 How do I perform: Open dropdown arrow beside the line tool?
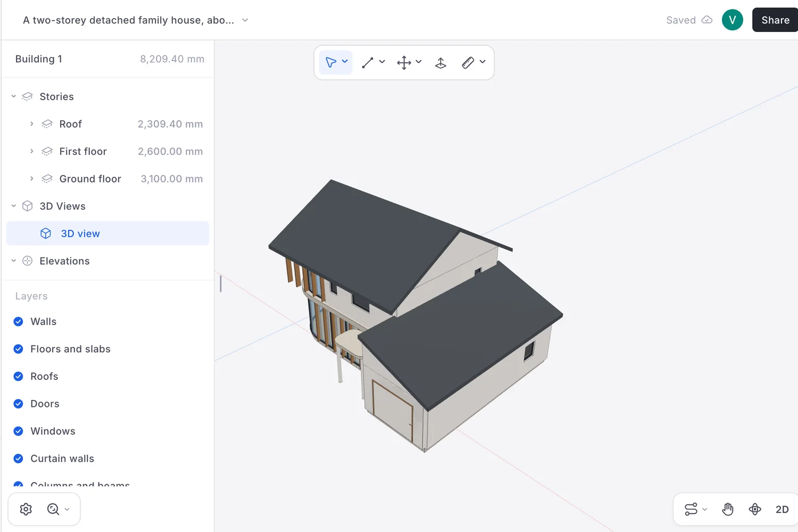coord(382,62)
